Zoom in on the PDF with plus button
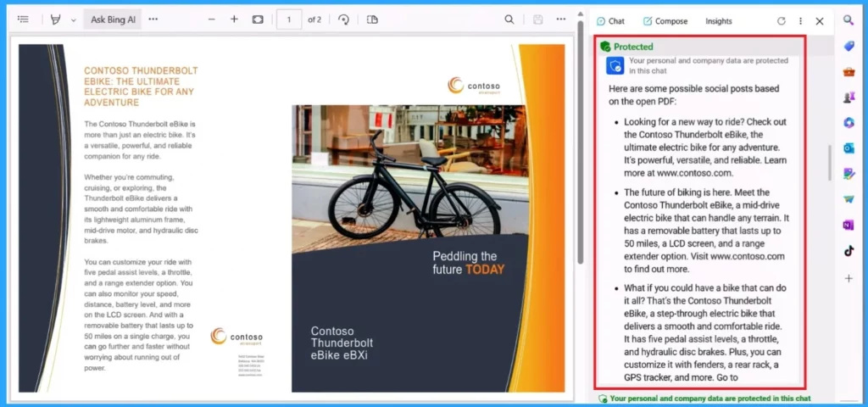 (x=234, y=20)
